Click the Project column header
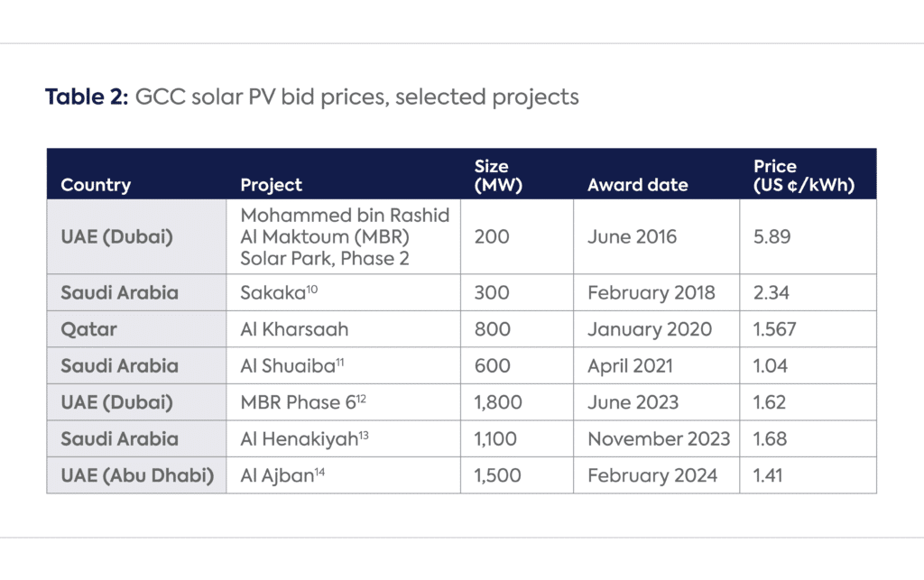Image resolution: width=924 pixels, height=580 pixels. 271,185
